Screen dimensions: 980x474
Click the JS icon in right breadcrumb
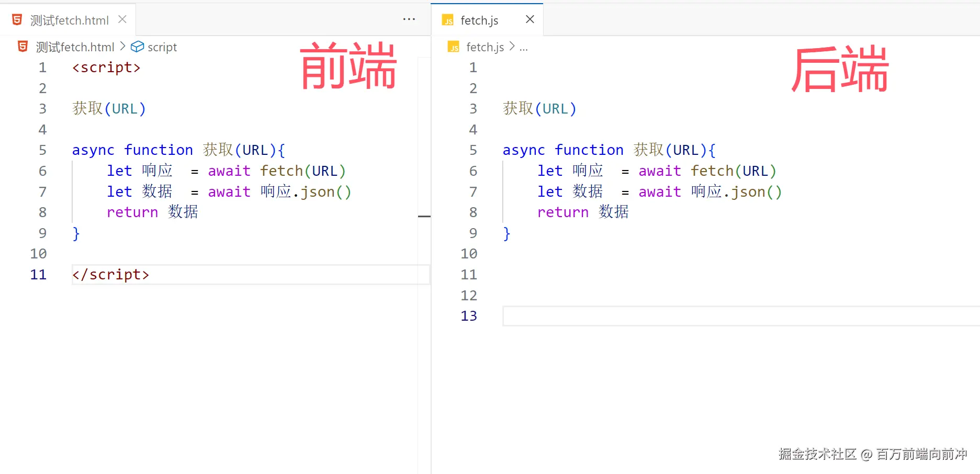click(454, 47)
